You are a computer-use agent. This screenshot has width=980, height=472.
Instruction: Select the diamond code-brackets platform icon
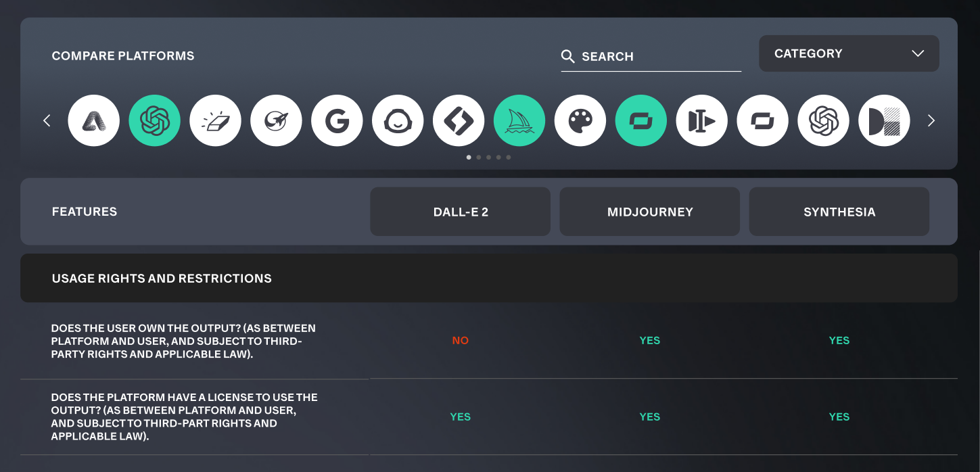tap(459, 121)
